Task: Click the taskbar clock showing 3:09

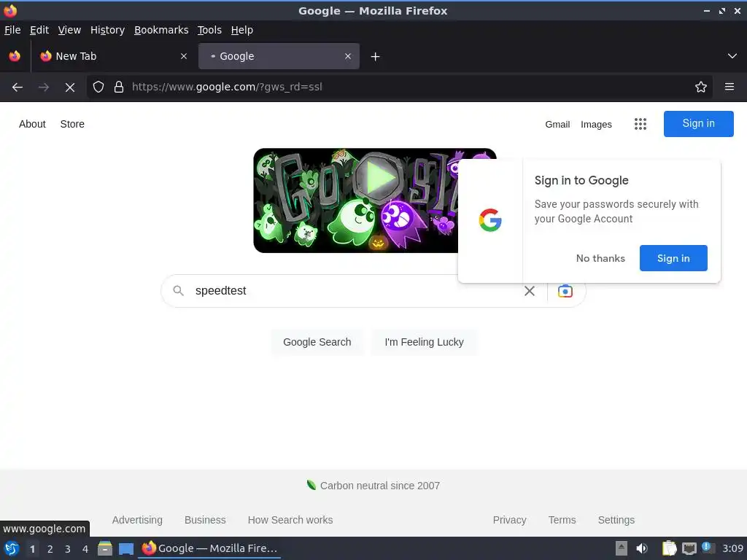Action: (732, 548)
